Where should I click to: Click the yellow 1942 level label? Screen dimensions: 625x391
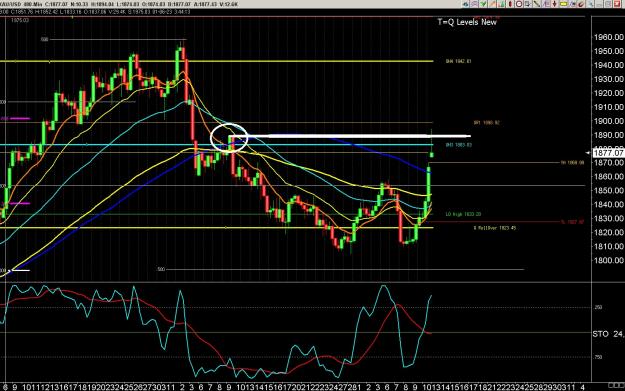point(458,61)
